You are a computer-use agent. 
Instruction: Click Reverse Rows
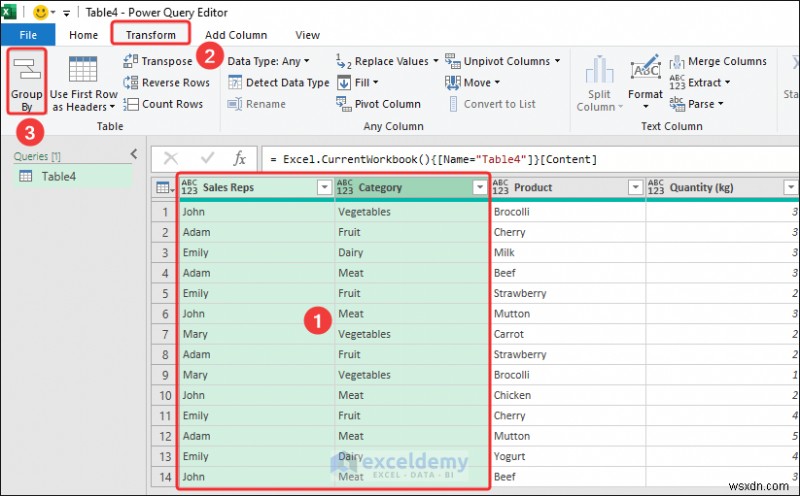pyautogui.click(x=166, y=82)
